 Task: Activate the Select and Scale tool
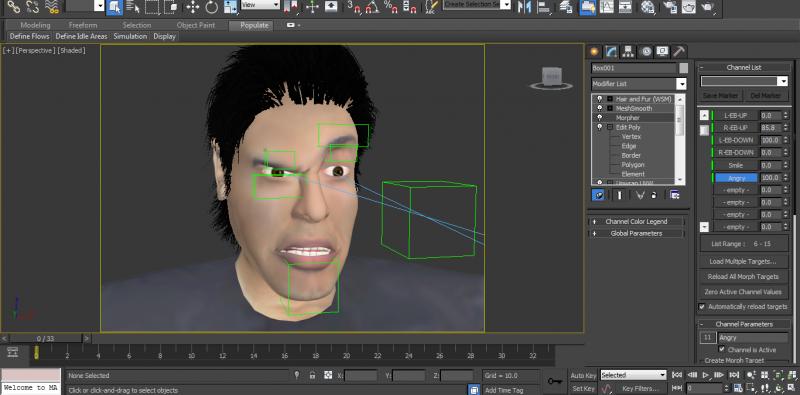click(231, 7)
